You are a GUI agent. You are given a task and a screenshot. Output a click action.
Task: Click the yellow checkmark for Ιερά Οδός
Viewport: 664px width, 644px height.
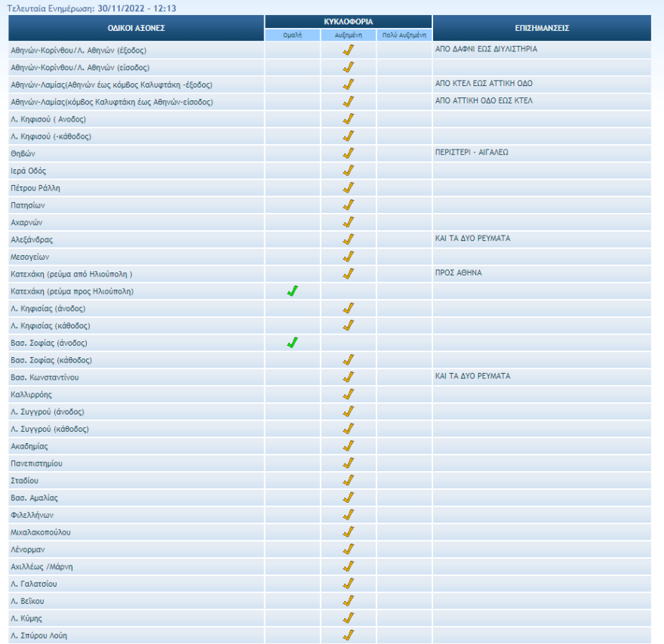coord(349,171)
